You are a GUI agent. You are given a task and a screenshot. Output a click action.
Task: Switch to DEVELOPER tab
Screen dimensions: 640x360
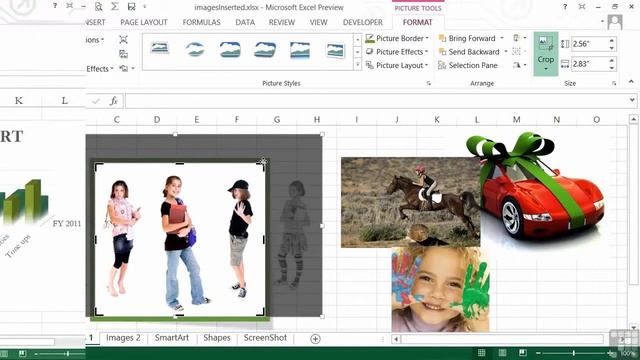362,22
